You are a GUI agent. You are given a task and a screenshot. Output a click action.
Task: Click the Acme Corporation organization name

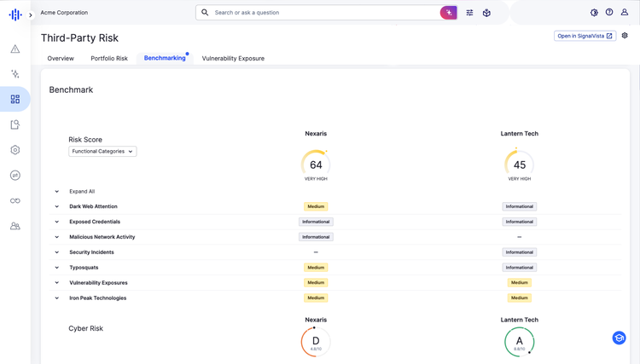click(x=64, y=13)
